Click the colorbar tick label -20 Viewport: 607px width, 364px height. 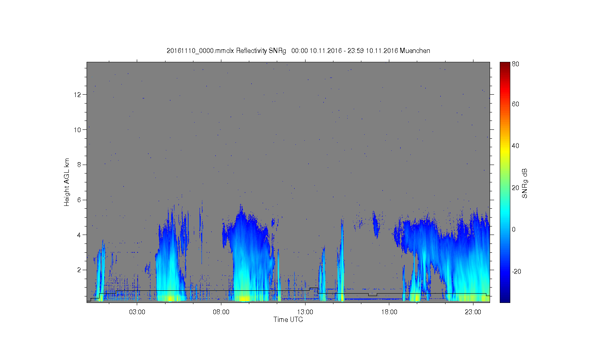516,271
